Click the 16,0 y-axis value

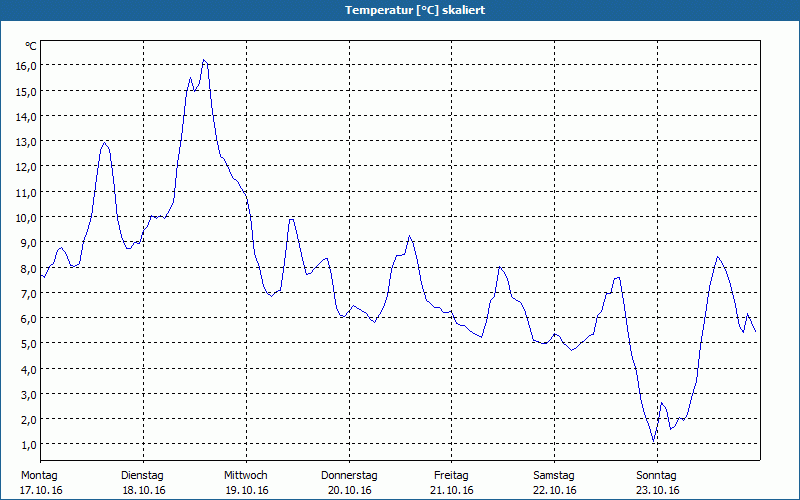(x=27, y=66)
